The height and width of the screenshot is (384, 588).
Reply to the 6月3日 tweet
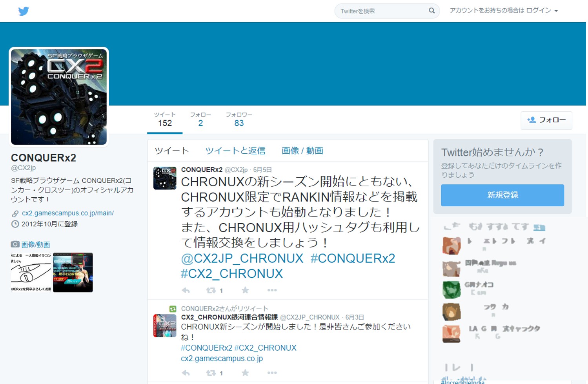click(x=186, y=373)
